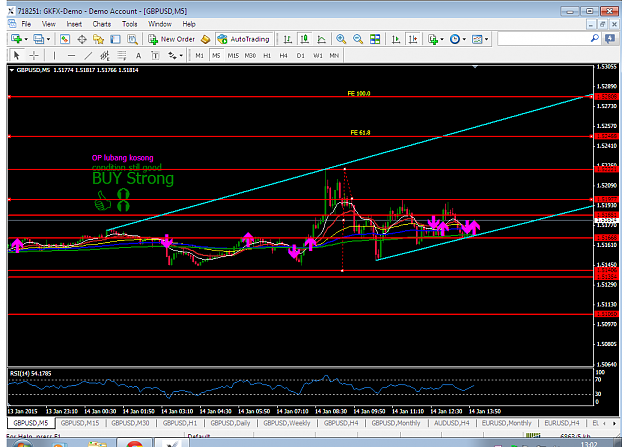Image resolution: width=625 pixels, height=447 pixels.
Task: Expand the triangle beside GBPUSD,M5 chart title
Action: click(x=12, y=70)
